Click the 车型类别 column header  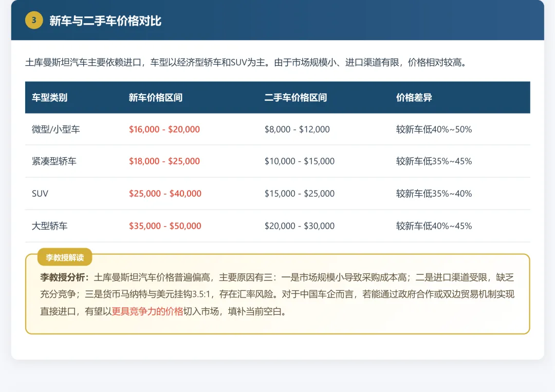click(49, 98)
